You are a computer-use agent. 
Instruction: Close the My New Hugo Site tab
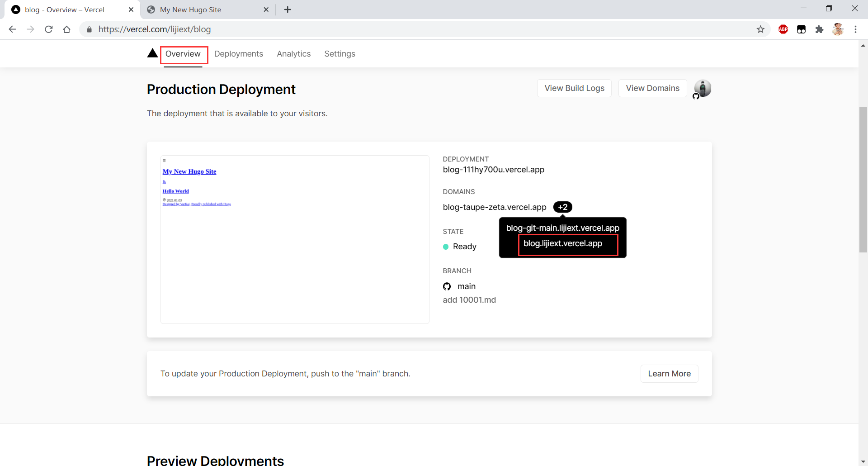[266, 10]
